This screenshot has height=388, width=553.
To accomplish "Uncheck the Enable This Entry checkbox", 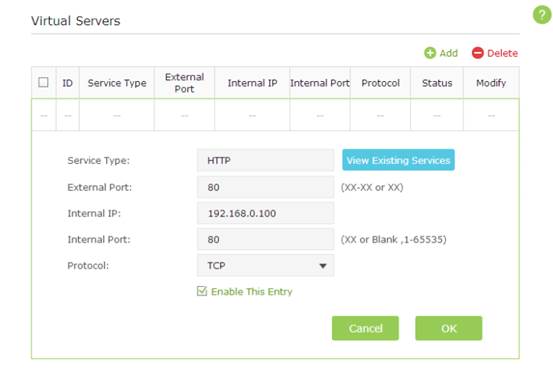I will [x=202, y=291].
